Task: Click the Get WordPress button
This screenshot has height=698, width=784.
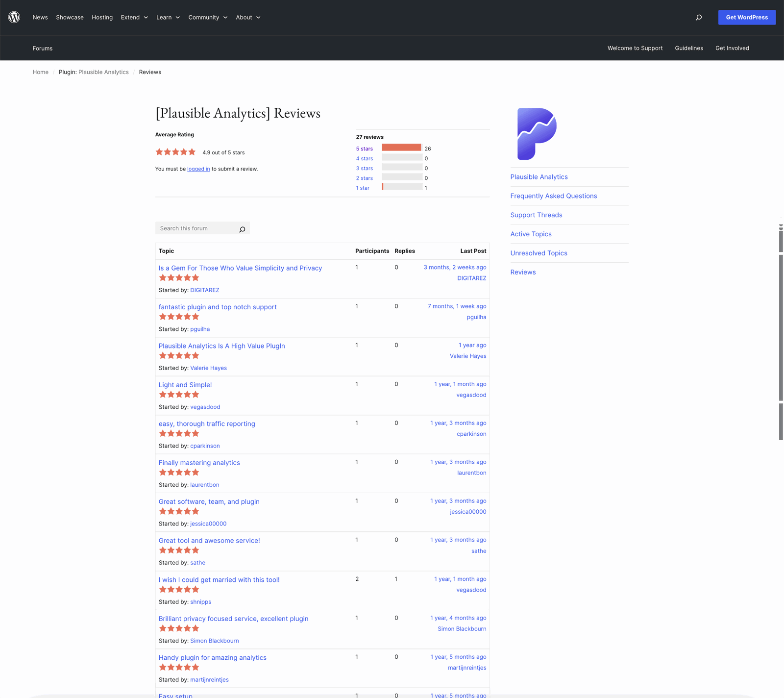Action: 747,17
